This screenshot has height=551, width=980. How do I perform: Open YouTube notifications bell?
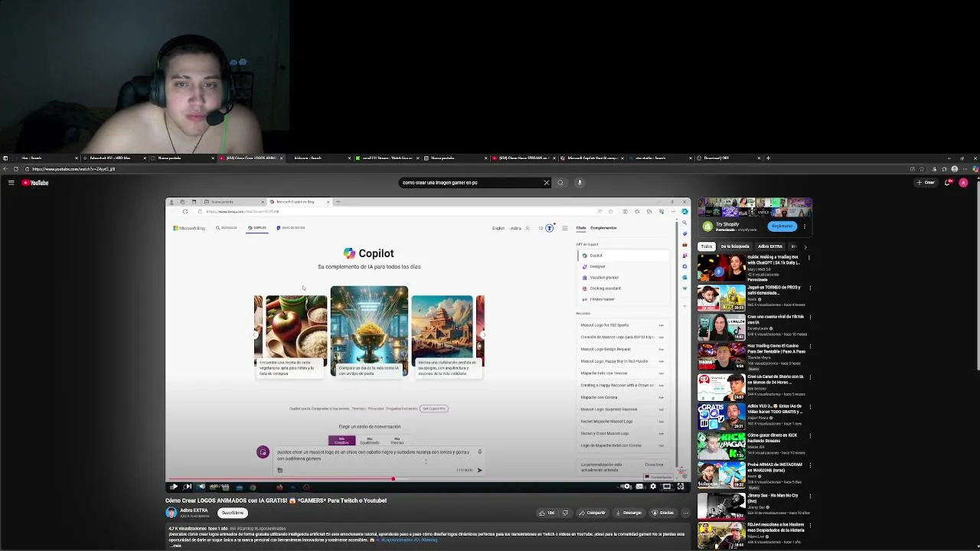click(948, 183)
